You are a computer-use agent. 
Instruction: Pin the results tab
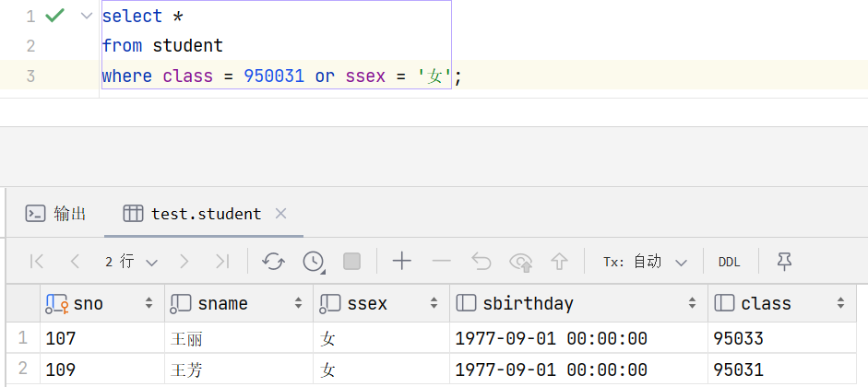(x=784, y=261)
